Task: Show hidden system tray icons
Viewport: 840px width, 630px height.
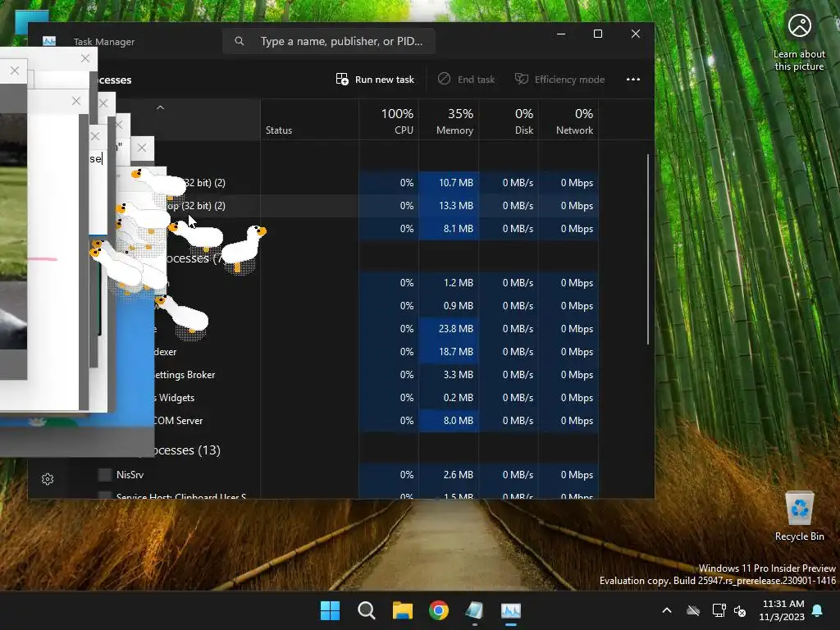Action: (x=667, y=610)
